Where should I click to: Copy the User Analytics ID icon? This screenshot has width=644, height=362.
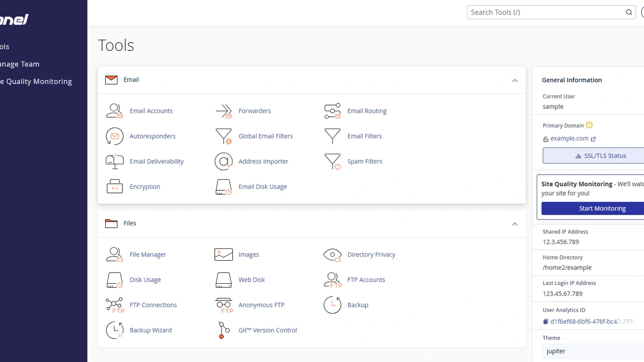[546, 322]
